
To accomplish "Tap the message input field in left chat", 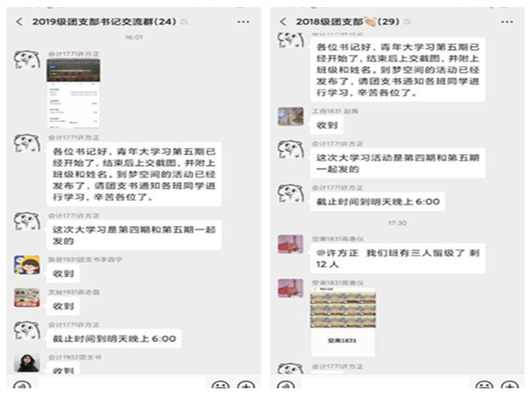I will [x=121, y=384].
